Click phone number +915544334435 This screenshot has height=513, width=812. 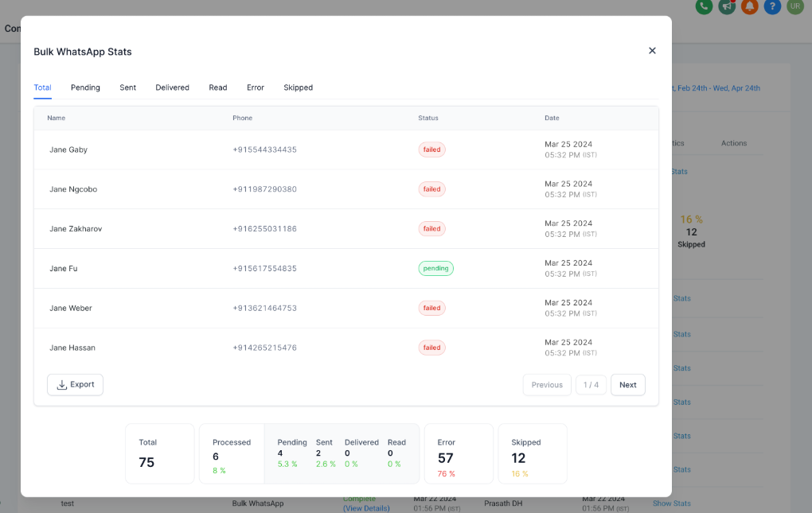click(264, 150)
